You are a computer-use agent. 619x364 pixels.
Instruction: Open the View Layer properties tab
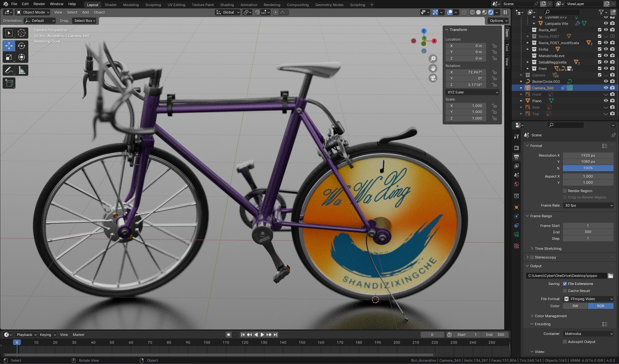(x=516, y=166)
